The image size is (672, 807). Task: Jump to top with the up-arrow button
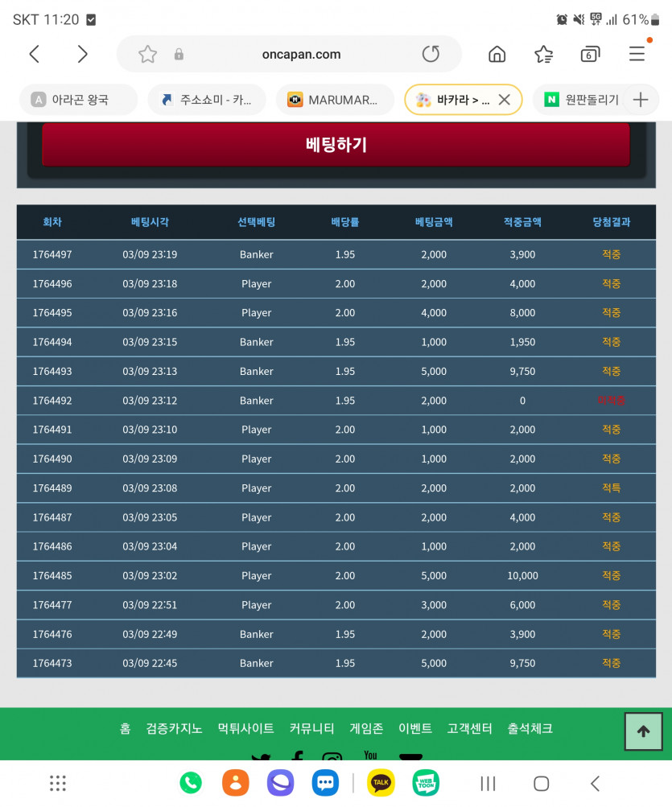[643, 731]
